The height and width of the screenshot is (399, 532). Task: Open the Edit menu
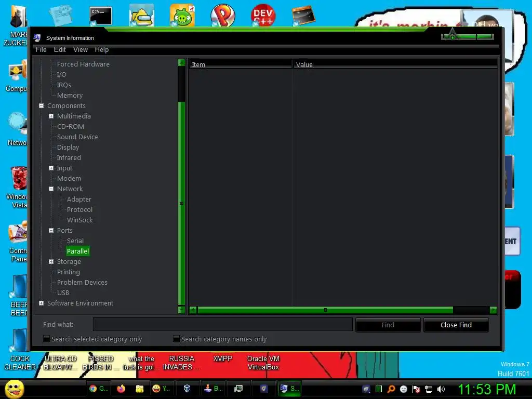click(60, 49)
